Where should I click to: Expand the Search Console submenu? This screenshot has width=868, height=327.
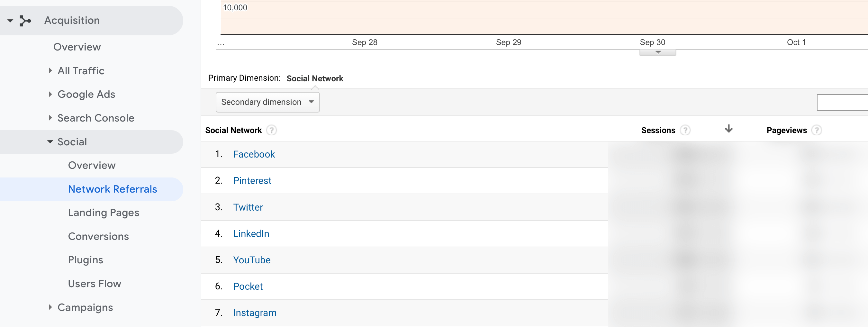point(50,118)
